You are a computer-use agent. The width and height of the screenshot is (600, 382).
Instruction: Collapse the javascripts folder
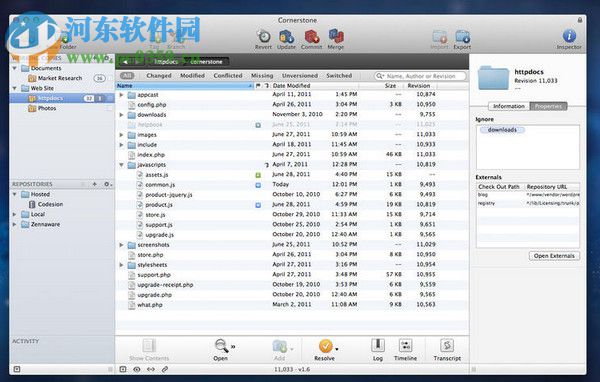[x=121, y=165]
